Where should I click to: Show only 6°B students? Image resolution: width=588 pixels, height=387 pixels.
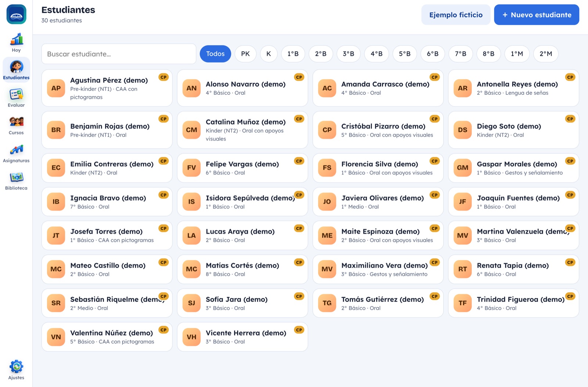pos(433,54)
